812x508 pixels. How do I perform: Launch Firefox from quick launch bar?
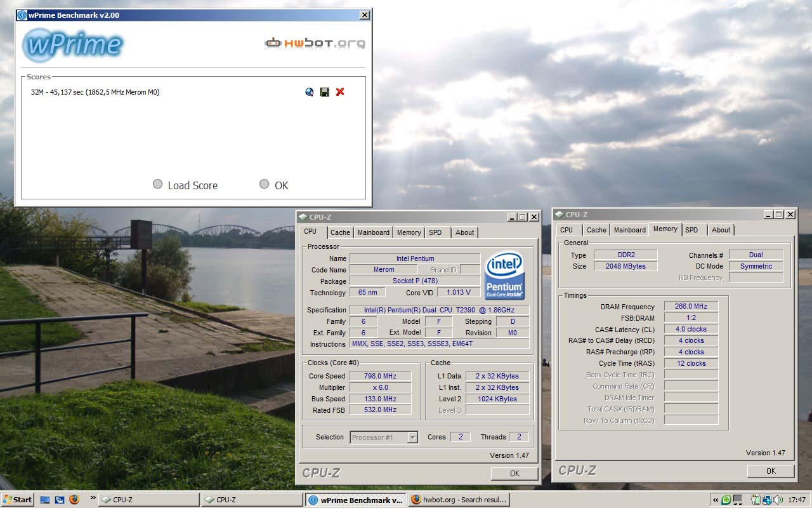point(74,500)
